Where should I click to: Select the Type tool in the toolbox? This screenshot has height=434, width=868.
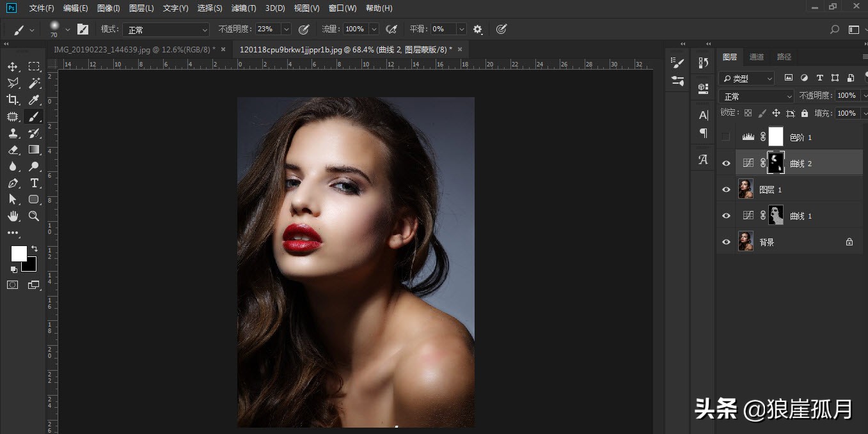click(34, 183)
